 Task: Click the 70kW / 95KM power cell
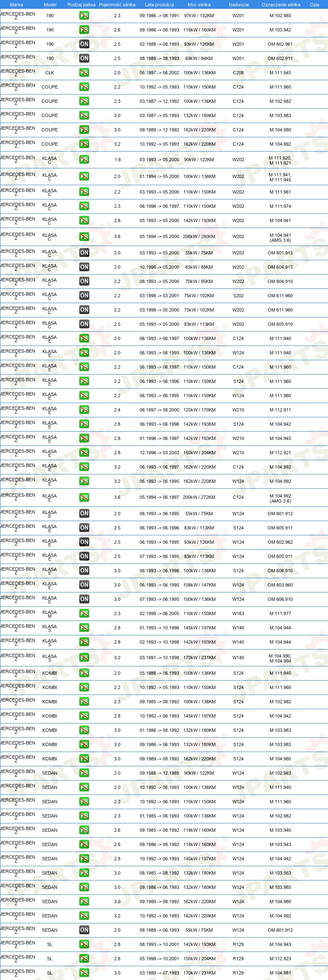199,281
